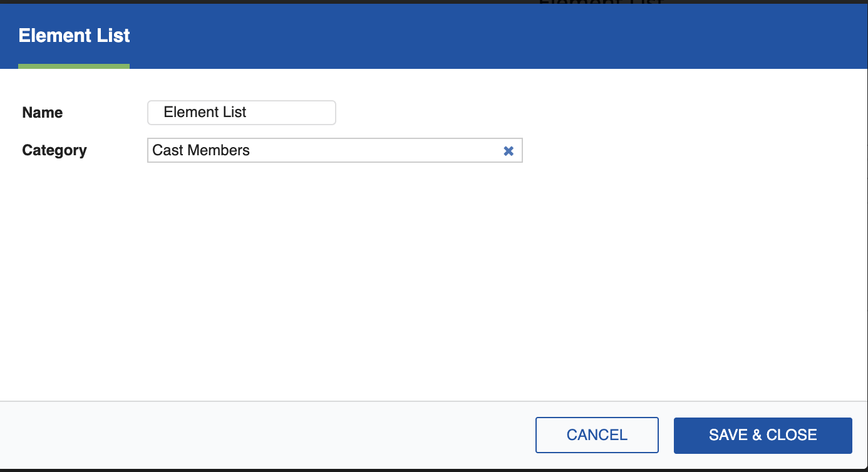This screenshot has width=868, height=472.
Task: Dismiss the dialog with Cancel
Action: pos(597,434)
